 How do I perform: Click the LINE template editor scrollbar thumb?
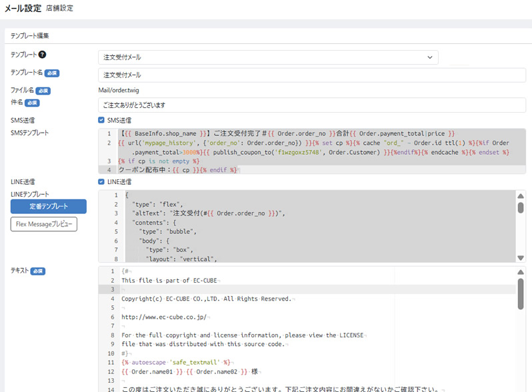(521, 207)
